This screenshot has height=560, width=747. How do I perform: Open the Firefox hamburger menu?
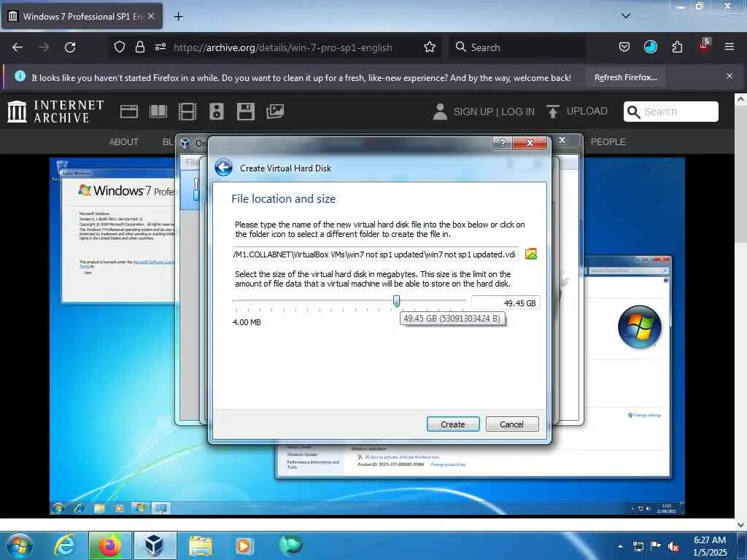pyautogui.click(x=729, y=47)
